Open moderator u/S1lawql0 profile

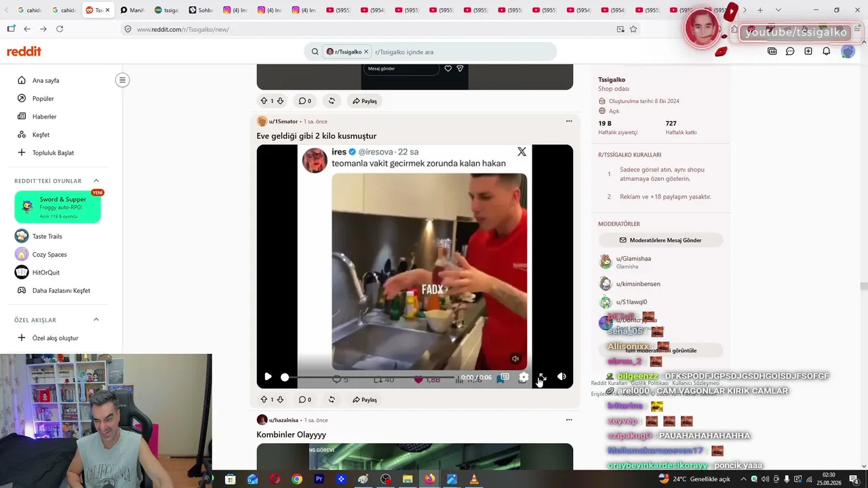631,302
